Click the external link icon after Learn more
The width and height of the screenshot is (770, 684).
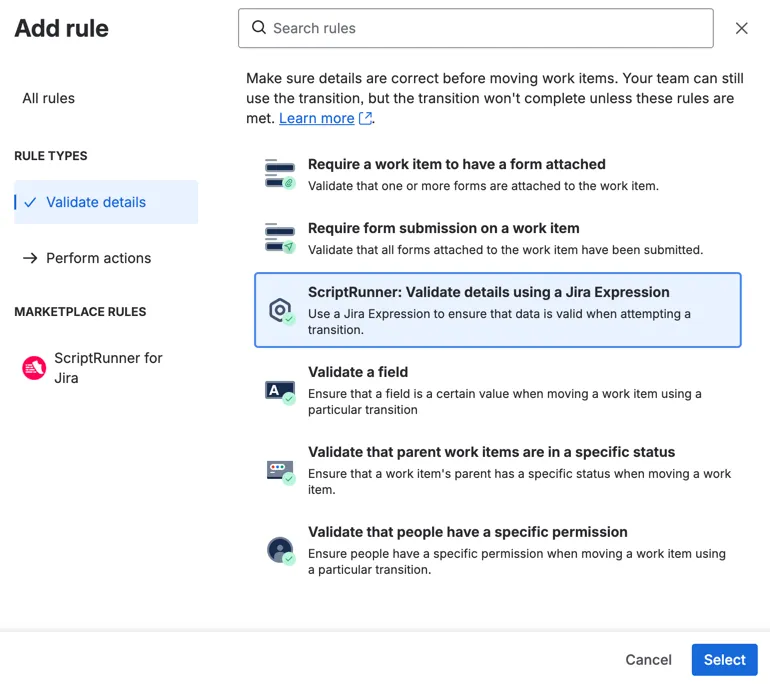click(365, 118)
